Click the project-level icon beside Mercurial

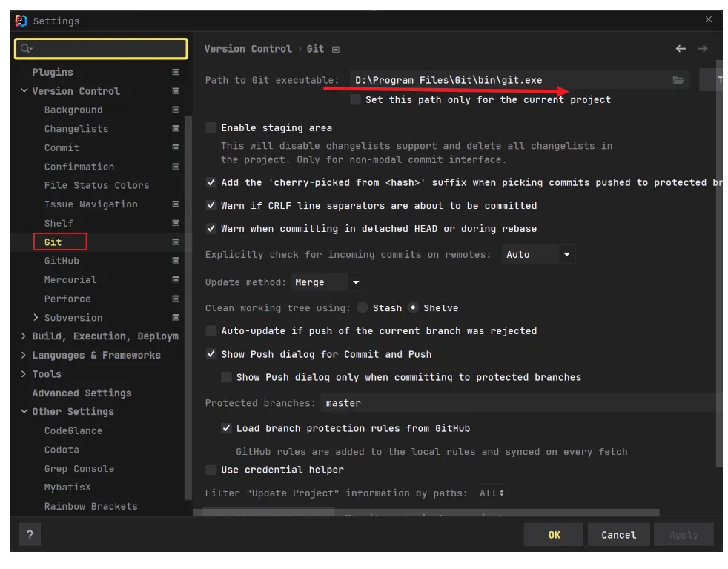pos(176,279)
